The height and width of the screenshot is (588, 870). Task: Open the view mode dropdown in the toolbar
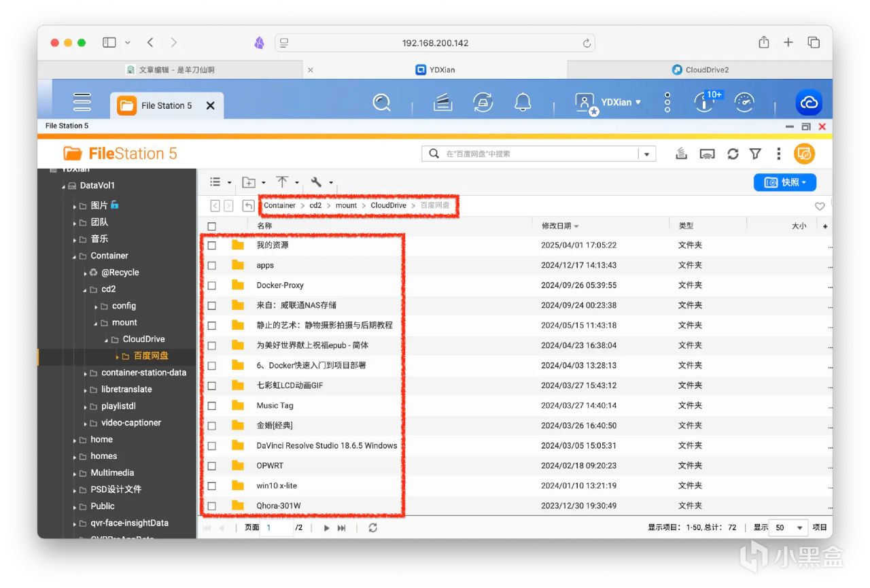220,182
